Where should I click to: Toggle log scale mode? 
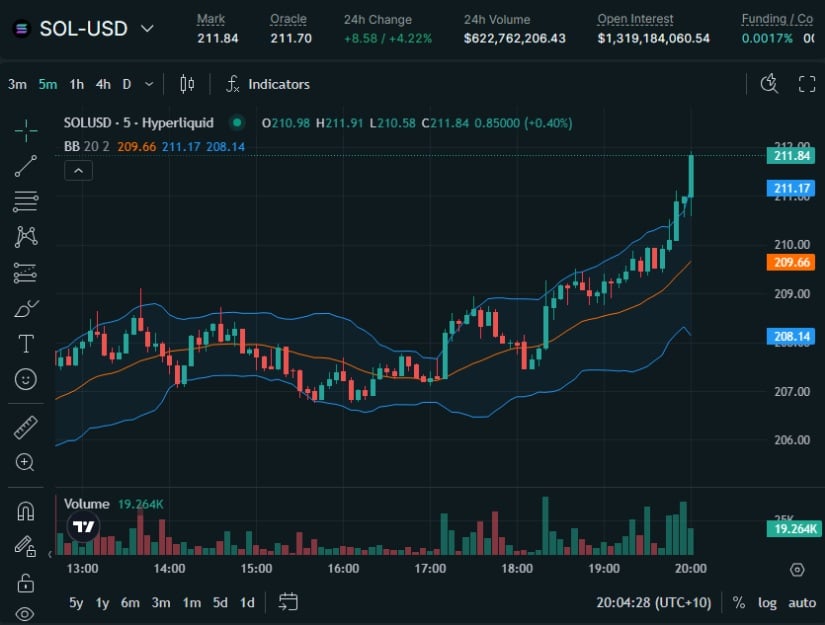coord(767,602)
